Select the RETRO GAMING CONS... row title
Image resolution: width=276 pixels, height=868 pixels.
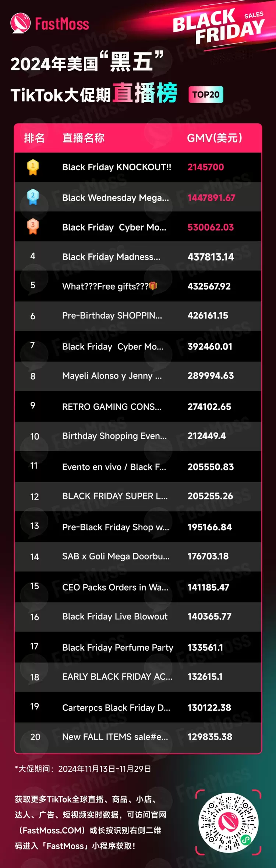[x=112, y=407]
